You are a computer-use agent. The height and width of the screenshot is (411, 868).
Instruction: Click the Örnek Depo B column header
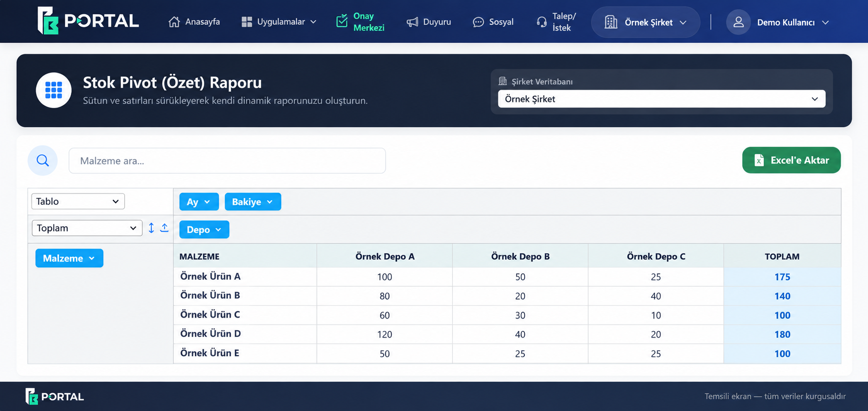[520, 256]
